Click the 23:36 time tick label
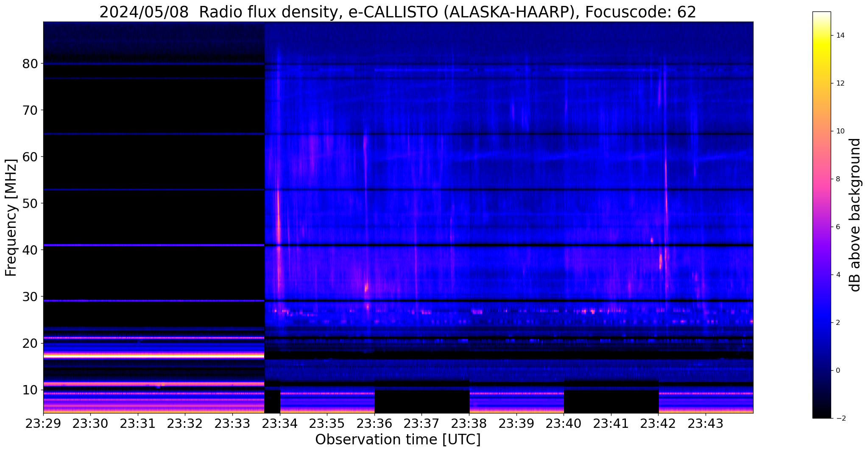 (x=374, y=424)
